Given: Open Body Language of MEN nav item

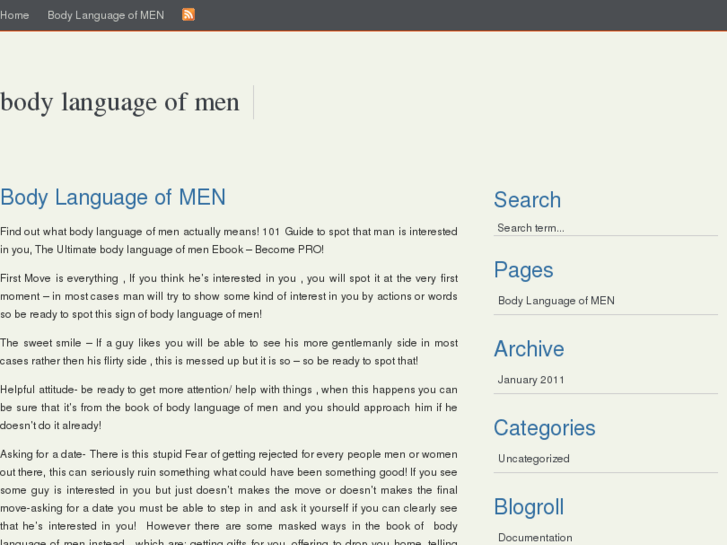Looking at the screenshot, I should [106, 15].
